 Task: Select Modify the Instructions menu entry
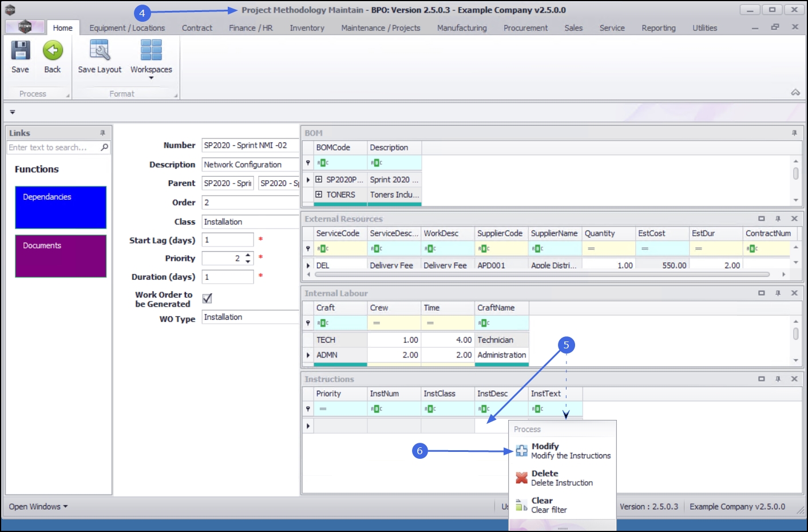click(563, 451)
